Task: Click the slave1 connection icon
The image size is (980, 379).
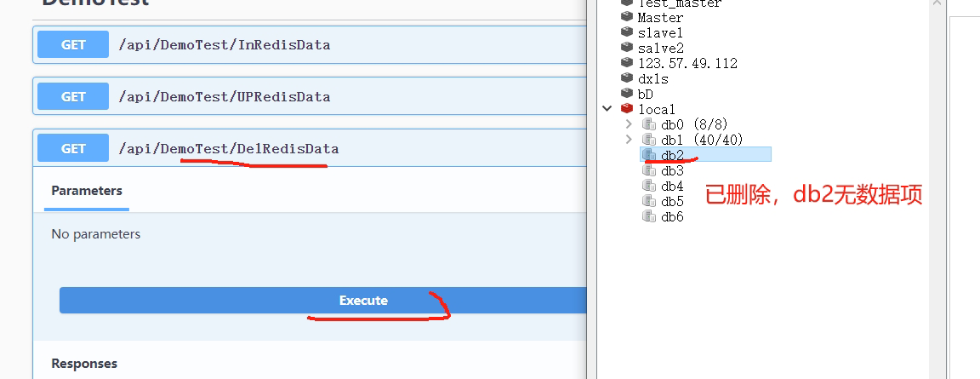Action: 628,32
